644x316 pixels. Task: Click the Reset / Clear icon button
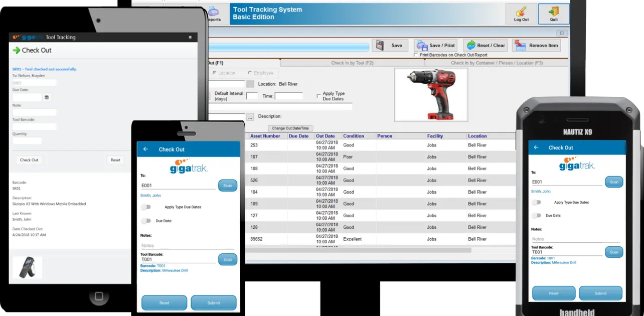pos(485,45)
